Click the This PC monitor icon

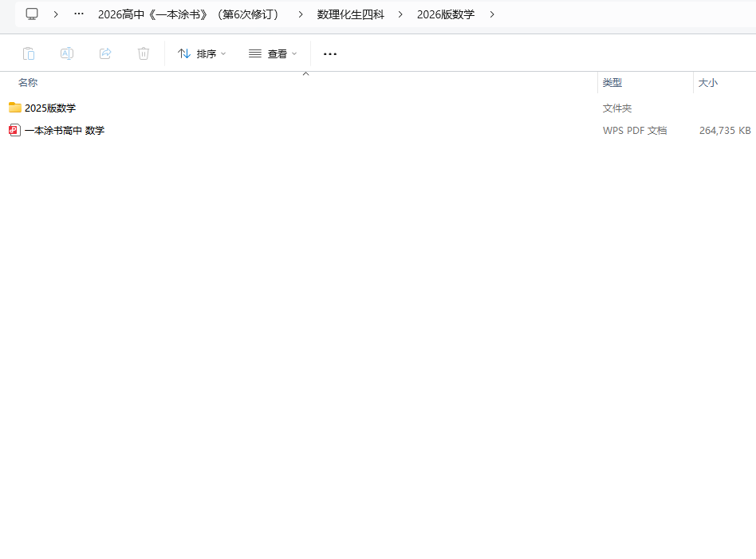point(32,14)
